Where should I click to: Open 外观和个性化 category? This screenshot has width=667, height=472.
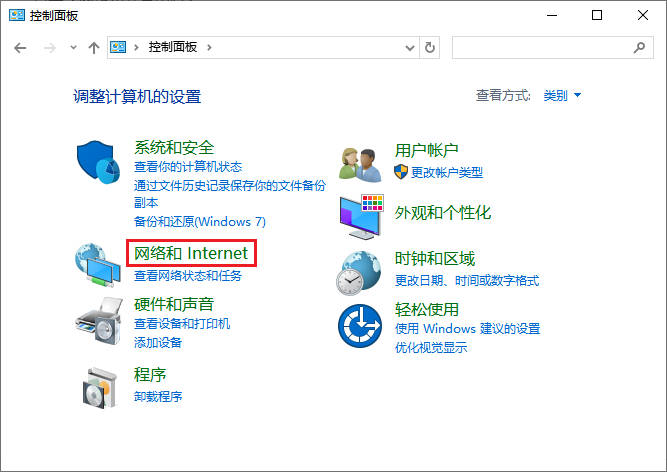coord(443,213)
